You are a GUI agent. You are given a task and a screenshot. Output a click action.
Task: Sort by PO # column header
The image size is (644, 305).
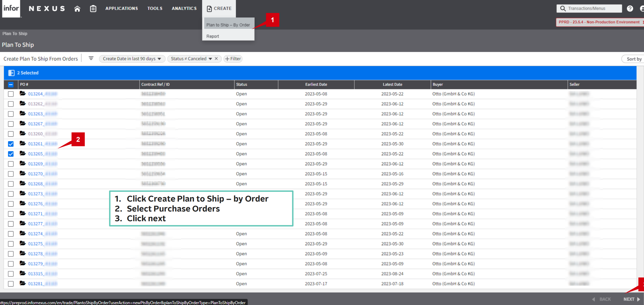tap(79, 85)
